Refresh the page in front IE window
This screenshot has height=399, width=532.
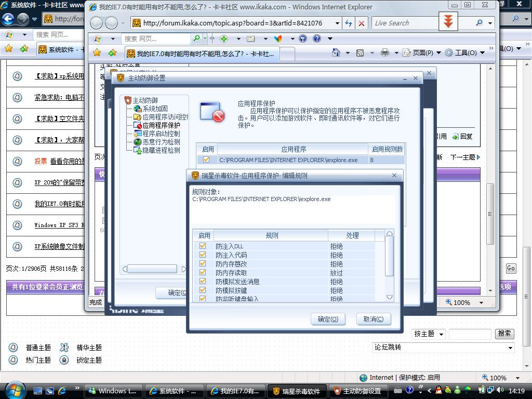click(349, 23)
